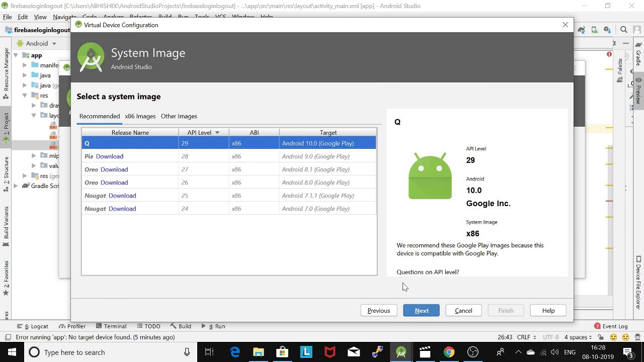Select the Q release row
The image size is (644, 362).
click(x=229, y=143)
